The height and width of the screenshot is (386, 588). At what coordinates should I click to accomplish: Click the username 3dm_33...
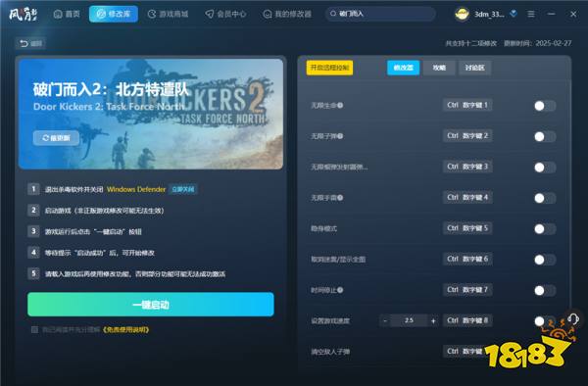(x=489, y=15)
